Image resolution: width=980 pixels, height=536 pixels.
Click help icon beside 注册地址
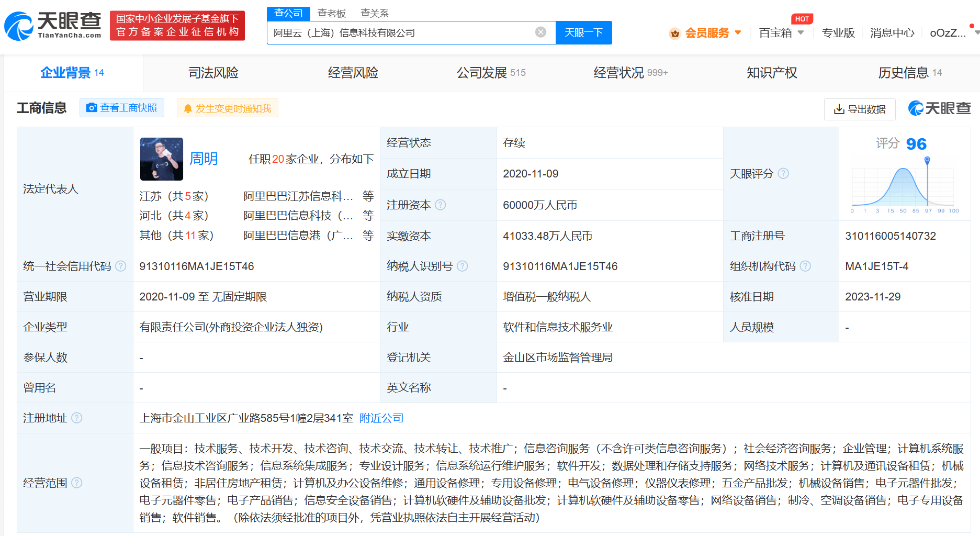(77, 418)
